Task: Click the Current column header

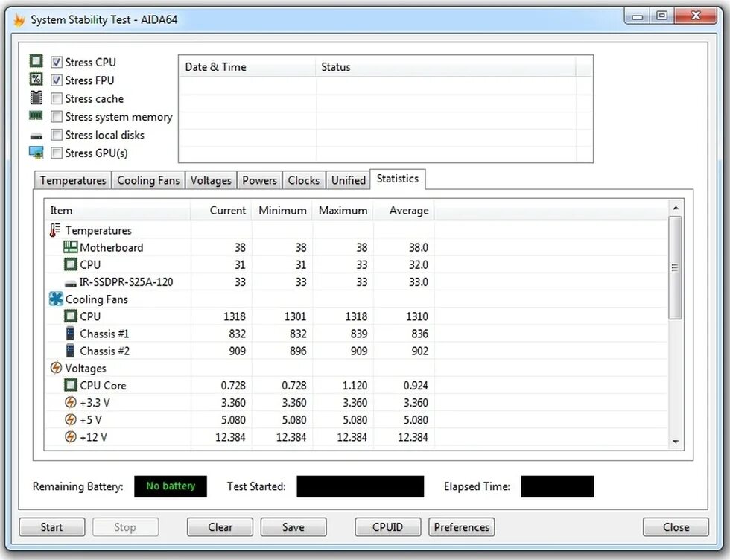Action: point(221,211)
